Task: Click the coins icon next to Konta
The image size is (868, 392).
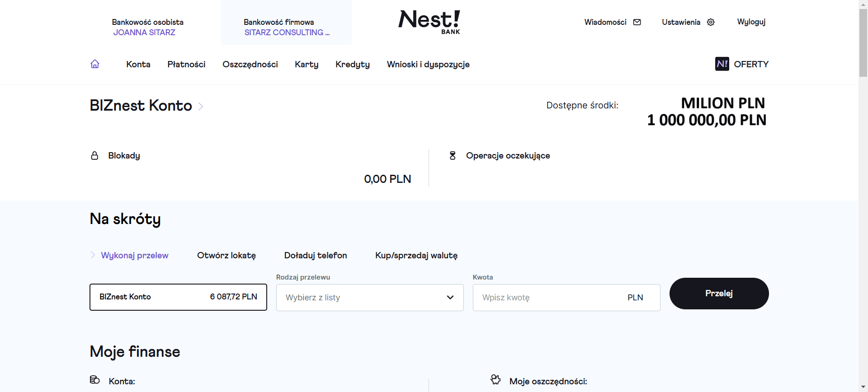Action: click(x=94, y=380)
